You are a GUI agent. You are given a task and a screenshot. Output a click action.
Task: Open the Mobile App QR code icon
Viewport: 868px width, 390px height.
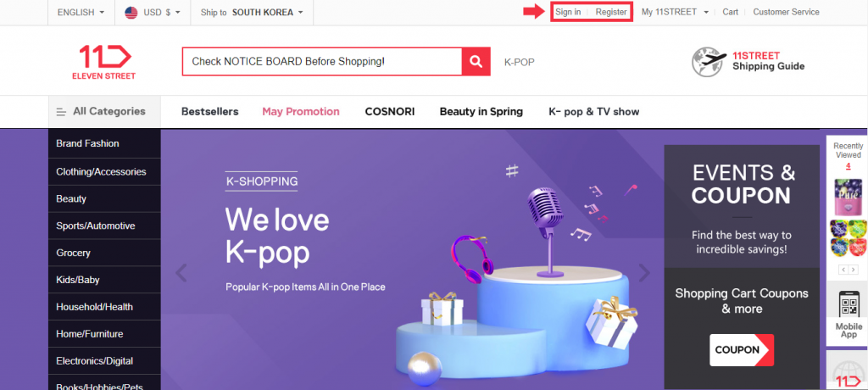[849, 304]
